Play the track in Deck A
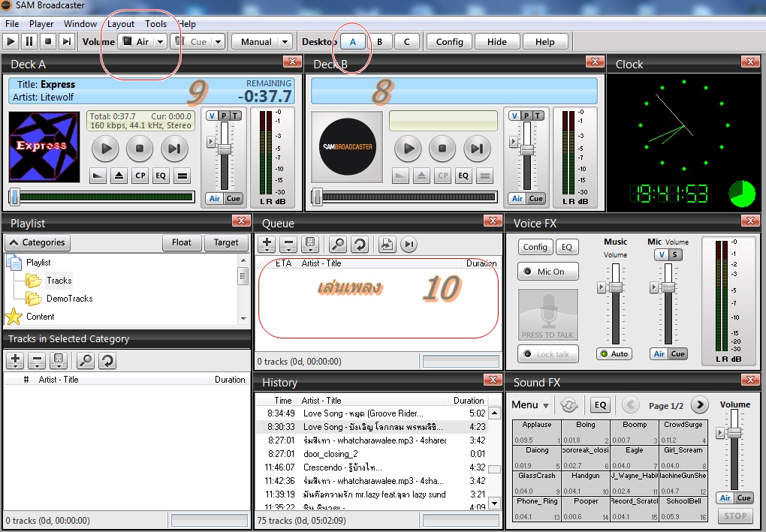This screenshot has height=532, width=766. [106, 149]
